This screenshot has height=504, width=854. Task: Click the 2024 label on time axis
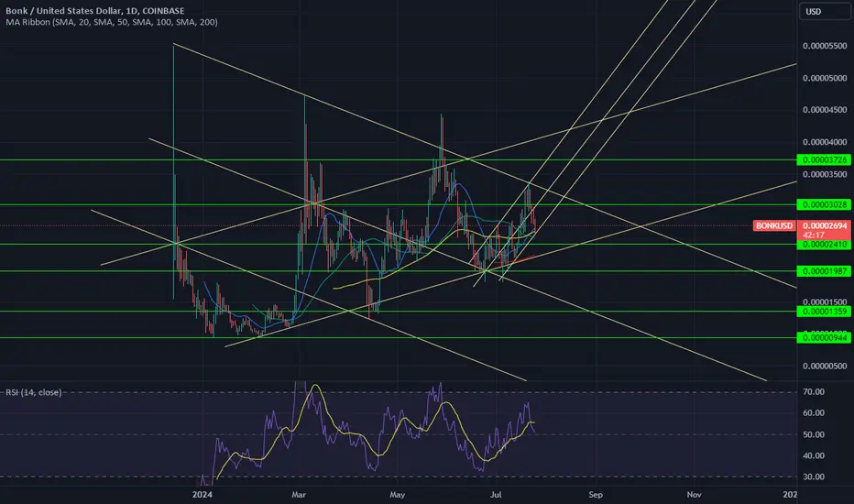[203, 495]
